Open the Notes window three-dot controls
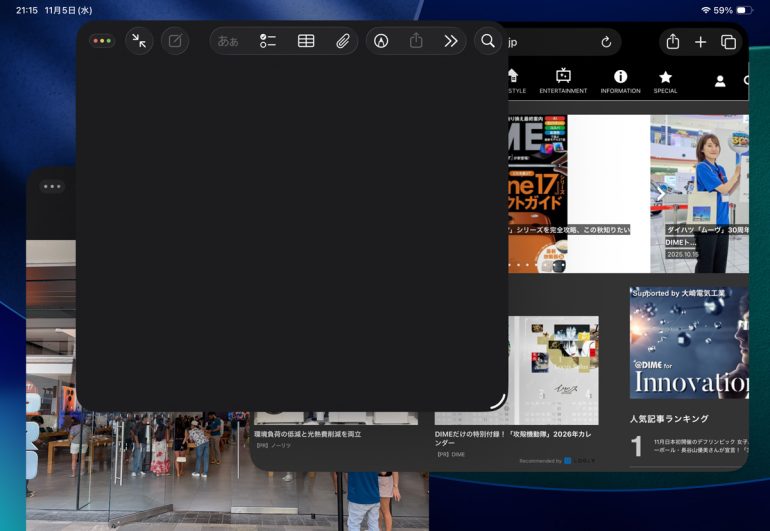 click(x=102, y=41)
